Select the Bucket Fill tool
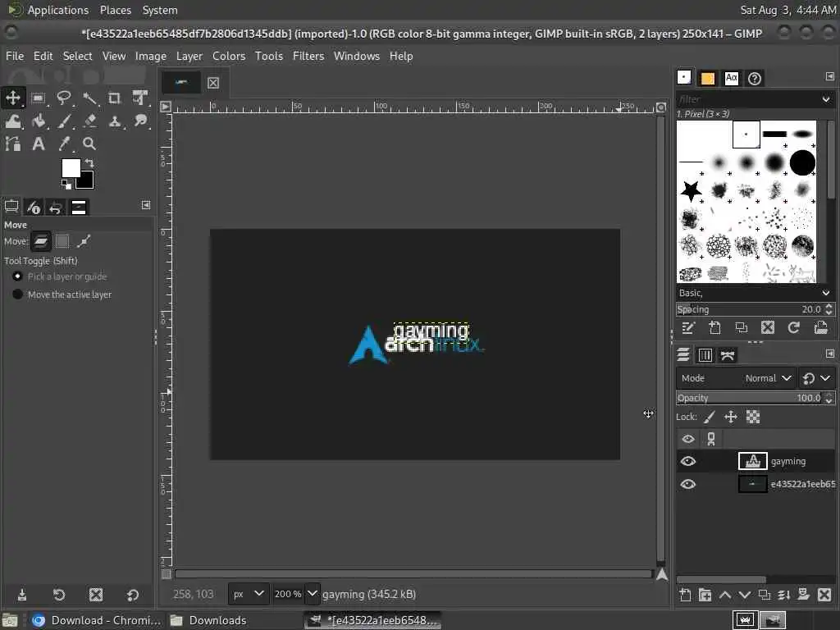 coord(38,121)
